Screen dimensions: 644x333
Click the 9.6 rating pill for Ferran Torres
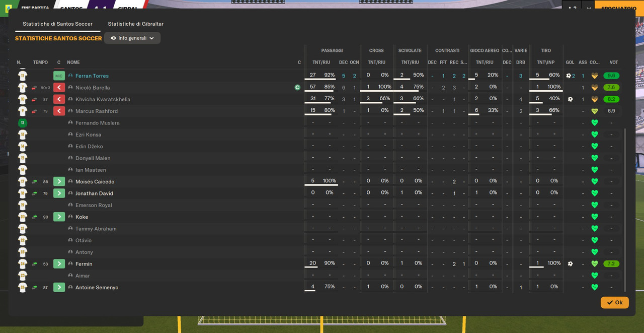tap(611, 76)
